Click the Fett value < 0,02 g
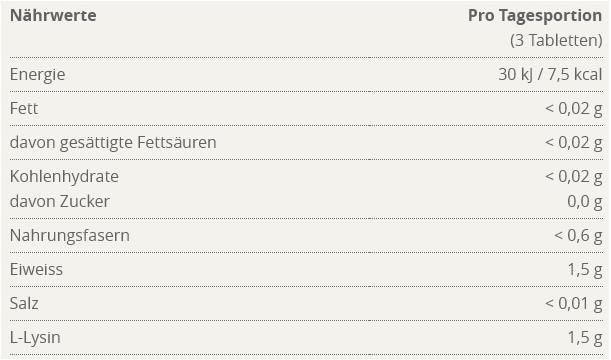This screenshot has height=360, width=611. click(x=574, y=109)
